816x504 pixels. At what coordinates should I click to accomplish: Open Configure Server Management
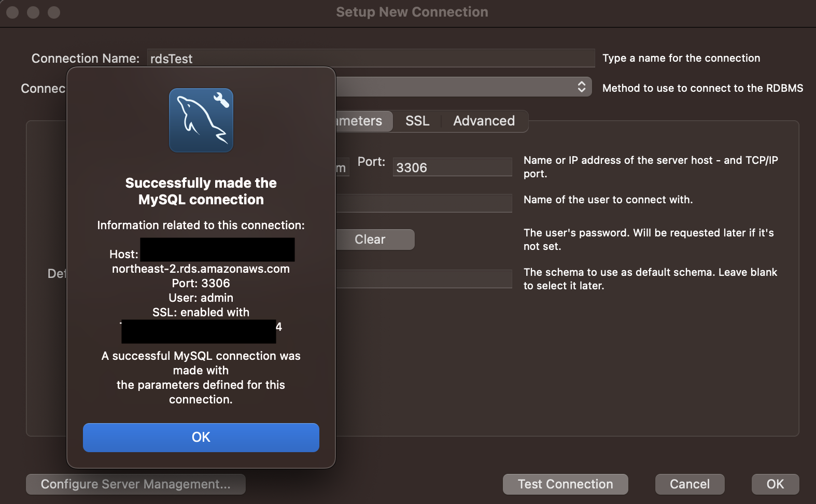(x=136, y=484)
